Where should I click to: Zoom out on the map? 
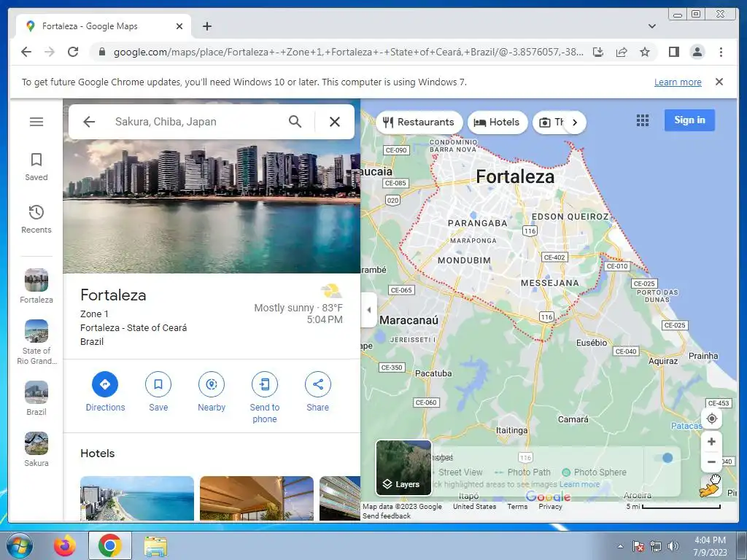(711, 462)
